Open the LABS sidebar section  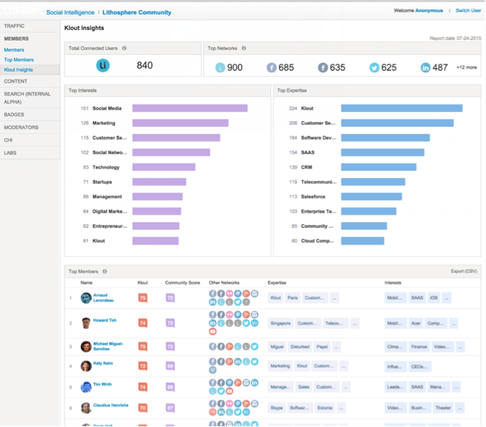(30, 153)
